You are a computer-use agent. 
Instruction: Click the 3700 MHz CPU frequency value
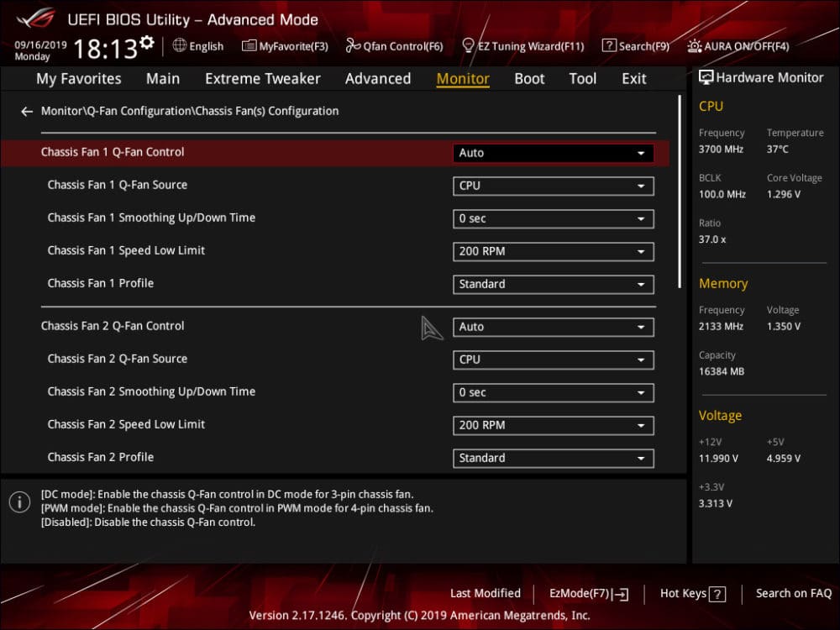point(721,150)
